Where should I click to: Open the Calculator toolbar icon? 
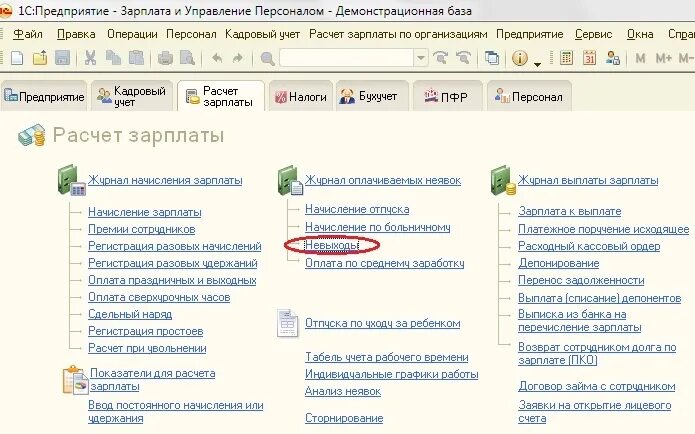pos(566,58)
